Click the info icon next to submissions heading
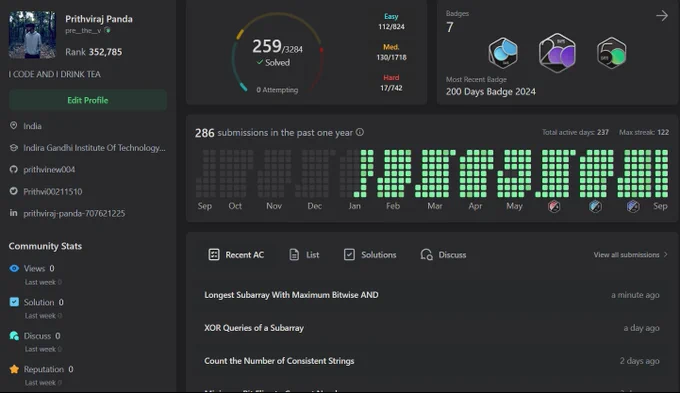The image size is (680, 393). (360, 132)
